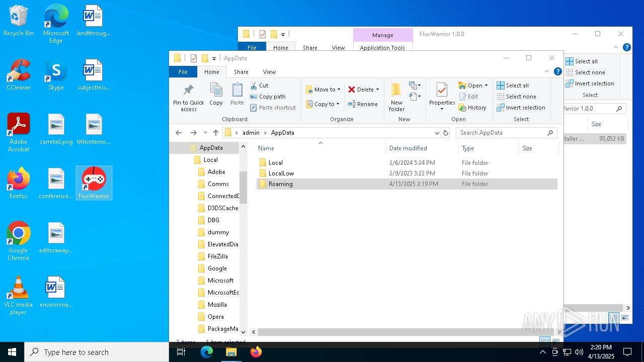Sort by the Date modified column header
Viewport: 644px width, 362px height.
point(422,148)
